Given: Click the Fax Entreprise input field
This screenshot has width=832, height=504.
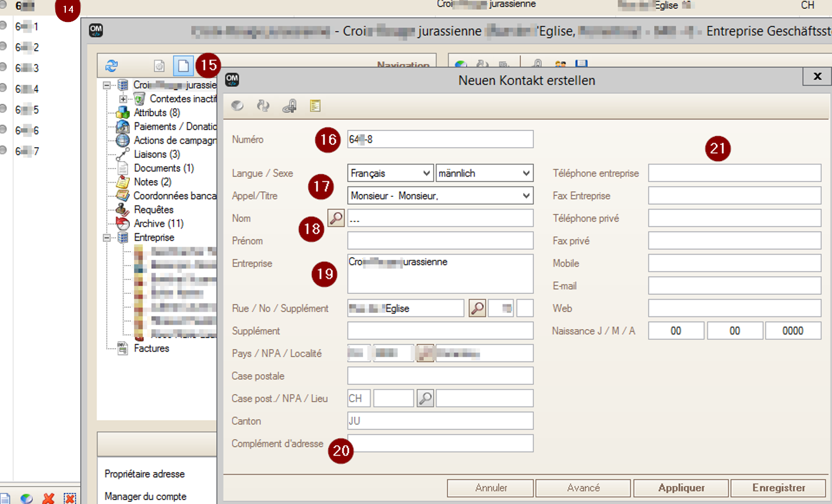Looking at the screenshot, I should [x=734, y=196].
